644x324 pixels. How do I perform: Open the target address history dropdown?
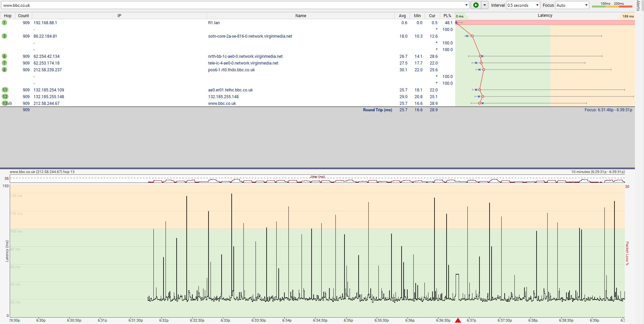click(466, 5)
